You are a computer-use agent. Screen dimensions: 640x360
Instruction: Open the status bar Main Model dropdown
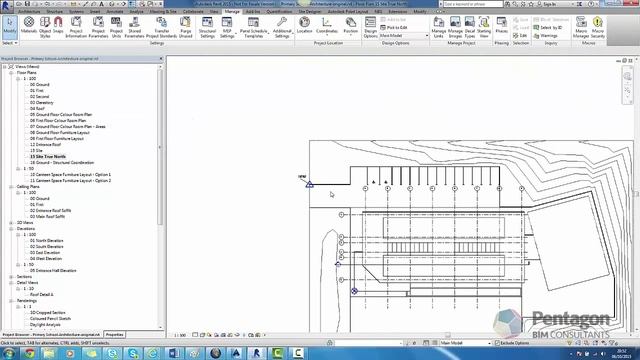(x=465, y=343)
